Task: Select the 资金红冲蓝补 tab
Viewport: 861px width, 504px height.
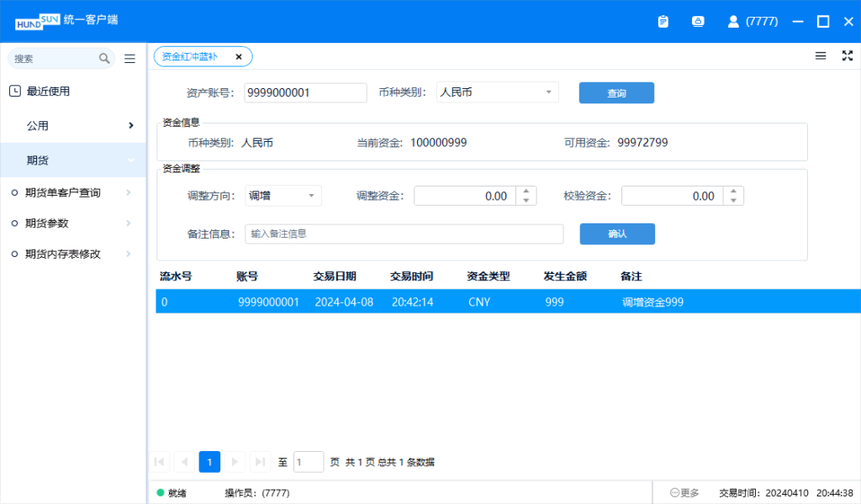Action: coord(190,57)
